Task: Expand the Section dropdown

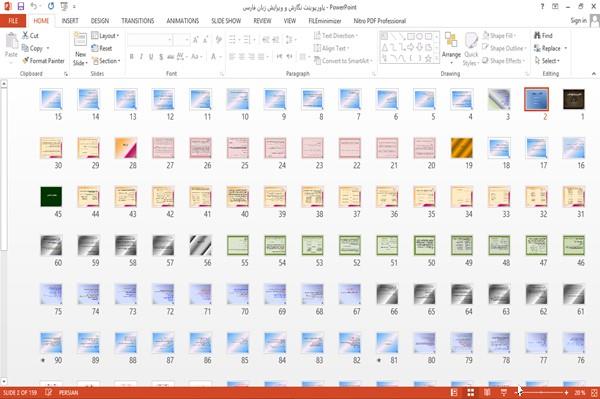Action: (106, 61)
